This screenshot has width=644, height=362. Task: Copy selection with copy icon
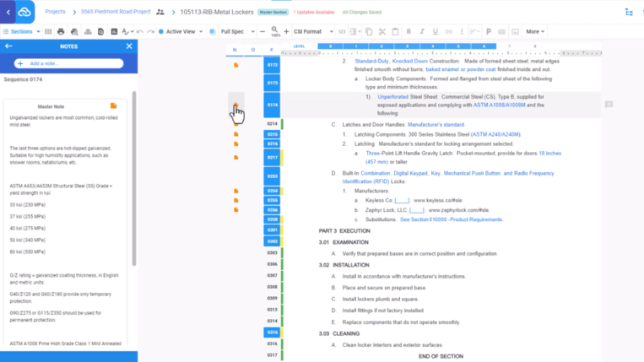click(369, 31)
